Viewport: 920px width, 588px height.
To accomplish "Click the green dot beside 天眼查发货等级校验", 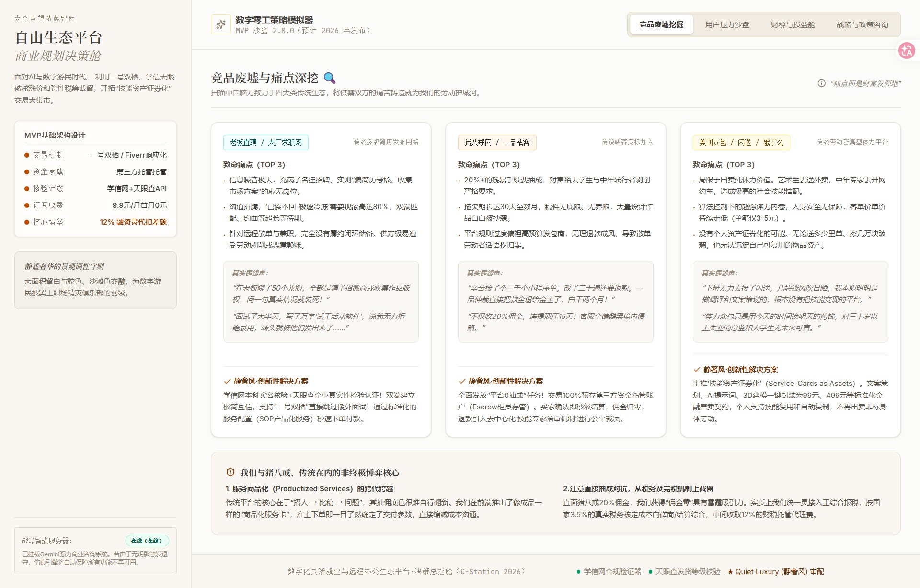I will (x=650, y=572).
